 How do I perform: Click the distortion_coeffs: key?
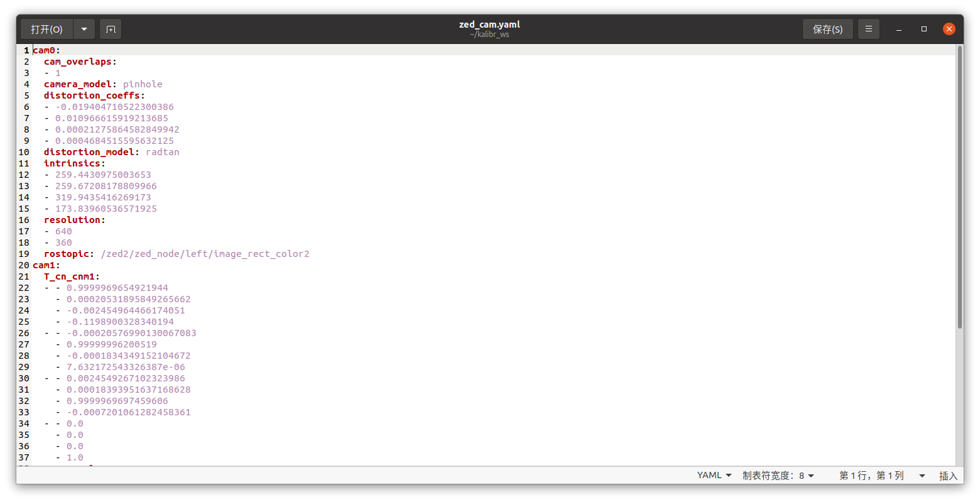[x=94, y=95]
